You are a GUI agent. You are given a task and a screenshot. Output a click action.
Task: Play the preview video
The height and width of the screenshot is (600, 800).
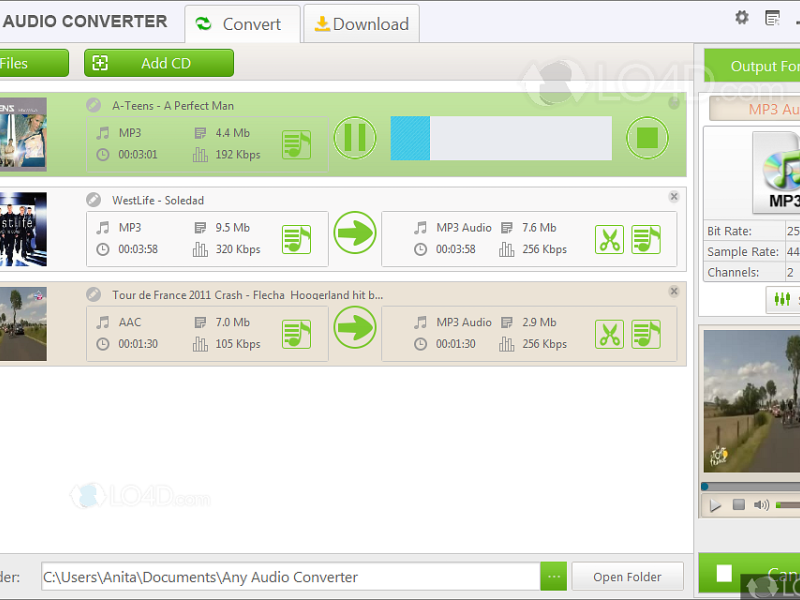(x=715, y=505)
